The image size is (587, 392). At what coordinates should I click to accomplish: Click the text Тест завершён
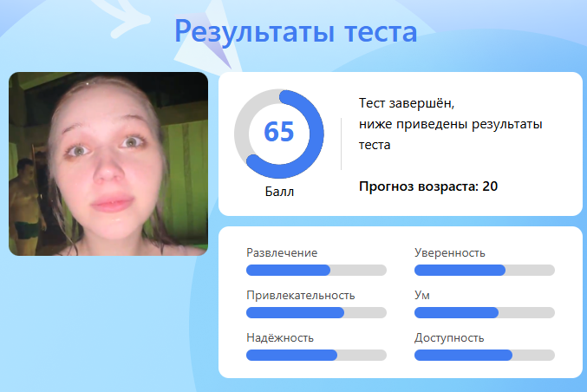coord(407,103)
